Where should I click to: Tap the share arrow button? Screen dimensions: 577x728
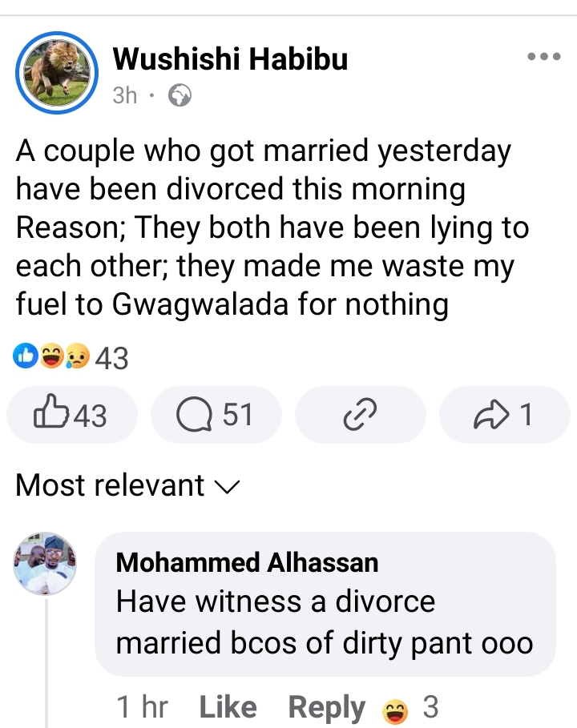point(504,415)
